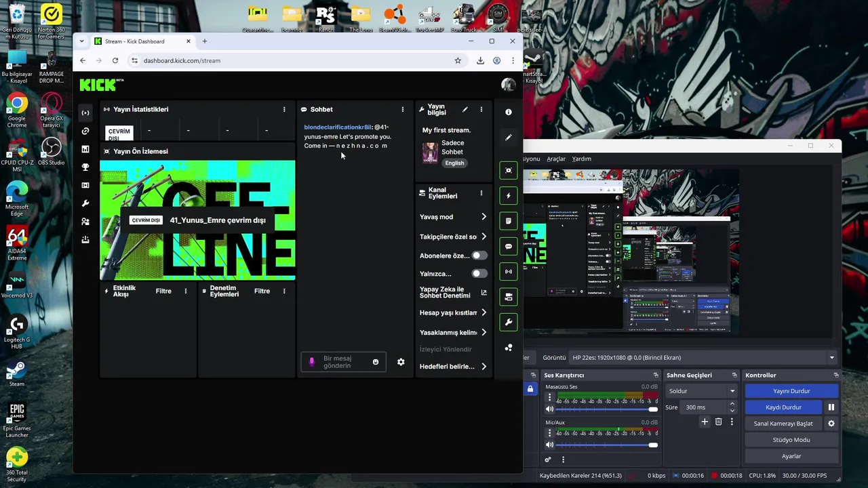
Task: Open Soldur transition dropdown in OBS
Action: 701,391
